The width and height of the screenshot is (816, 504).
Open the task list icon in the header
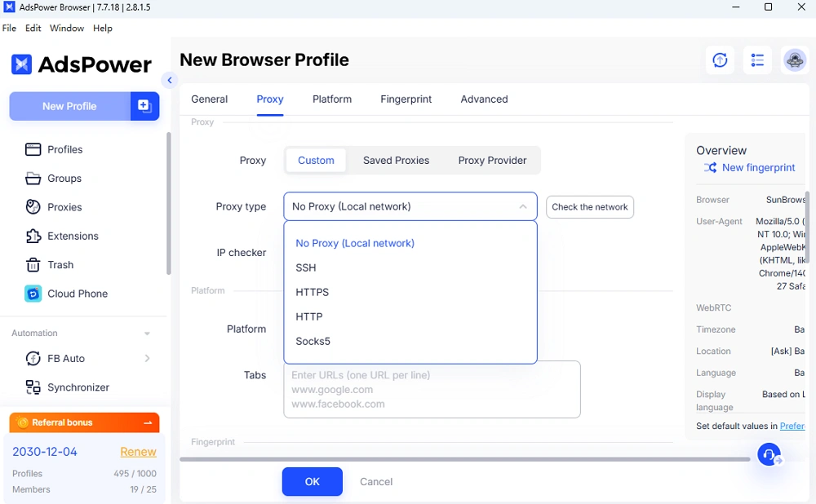click(757, 60)
